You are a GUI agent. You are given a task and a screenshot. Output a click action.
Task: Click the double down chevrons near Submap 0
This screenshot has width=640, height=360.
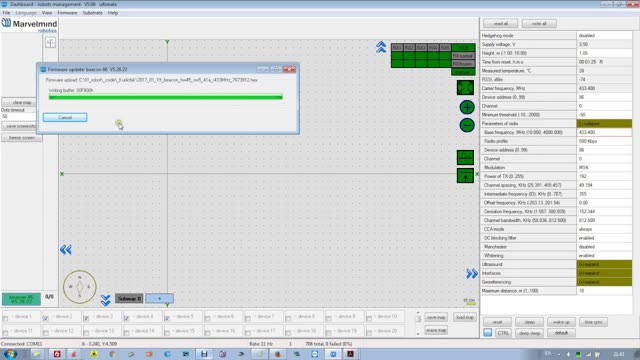[106, 301]
